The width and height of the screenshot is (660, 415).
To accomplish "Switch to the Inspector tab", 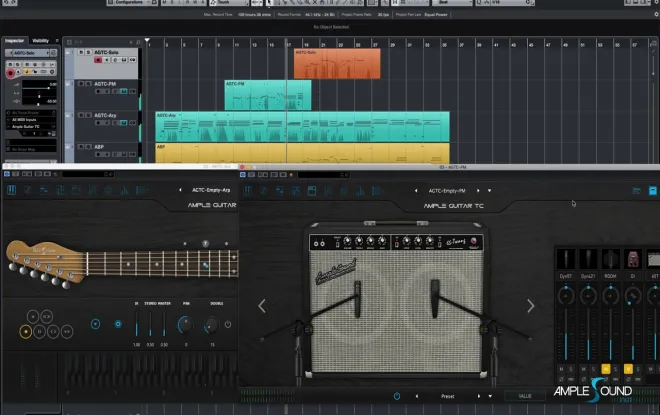I will point(14,40).
